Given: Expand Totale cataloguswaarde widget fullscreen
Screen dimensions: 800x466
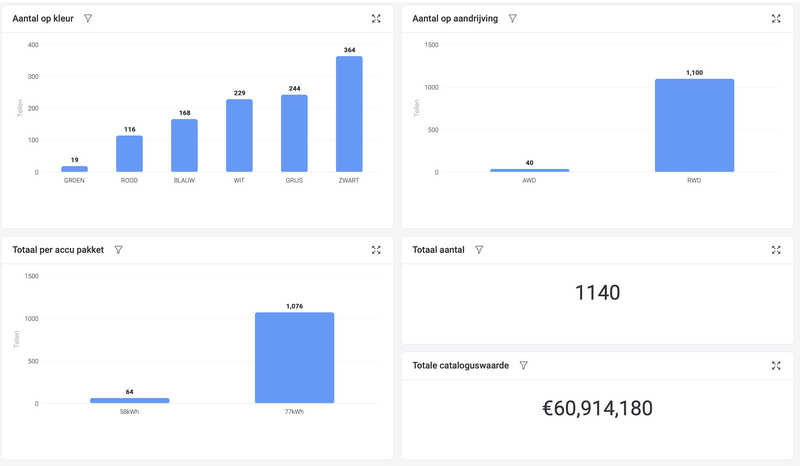Looking at the screenshot, I should pos(776,366).
